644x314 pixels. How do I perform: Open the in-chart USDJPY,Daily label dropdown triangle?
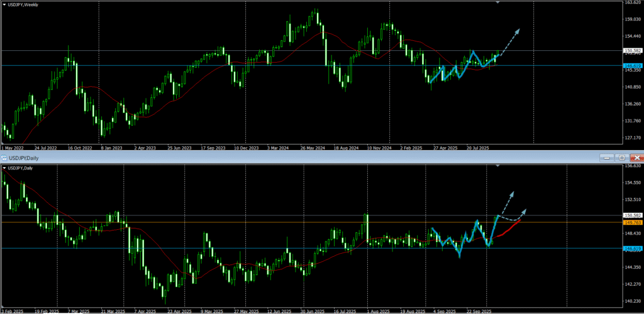(x=5, y=168)
